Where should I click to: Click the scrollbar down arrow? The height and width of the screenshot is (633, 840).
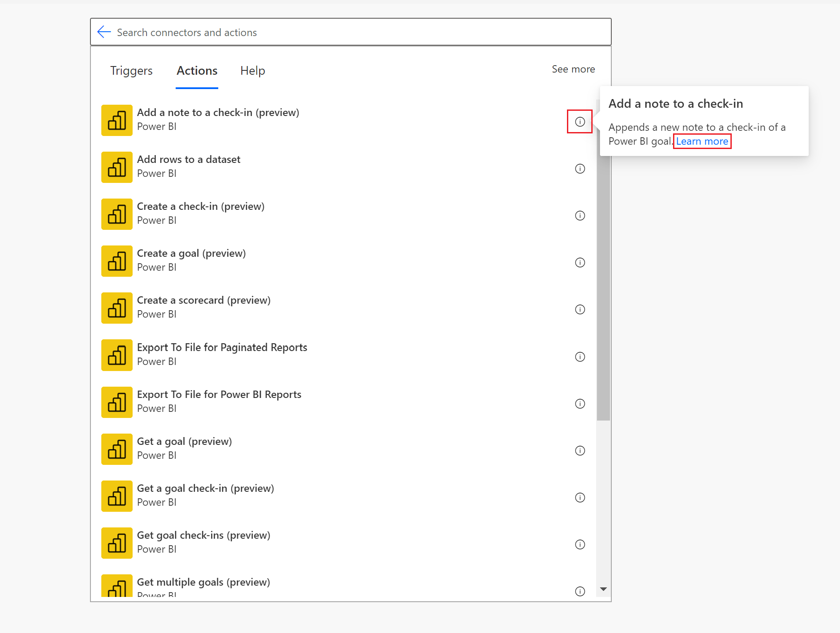tap(603, 590)
